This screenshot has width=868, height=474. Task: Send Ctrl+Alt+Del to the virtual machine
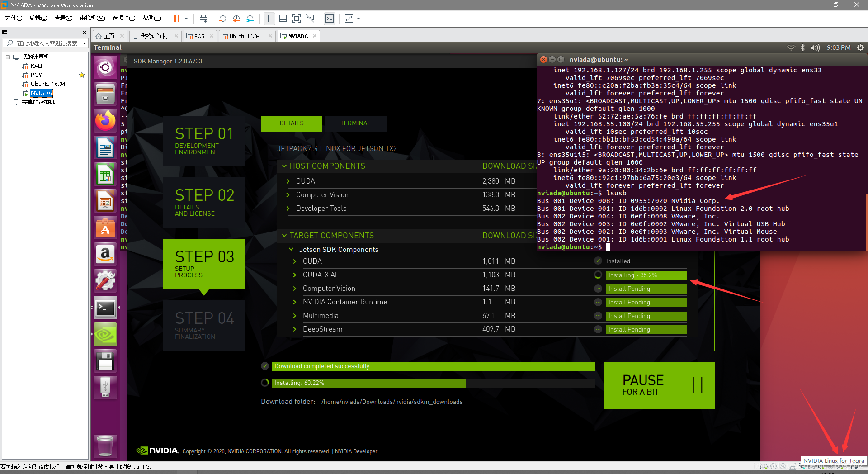(203, 19)
